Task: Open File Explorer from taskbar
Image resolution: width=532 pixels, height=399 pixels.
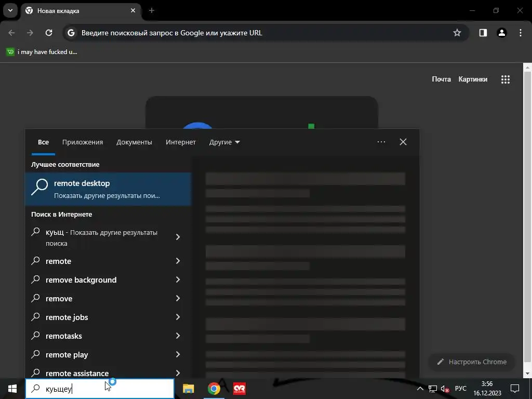Action: coord(188,389)
